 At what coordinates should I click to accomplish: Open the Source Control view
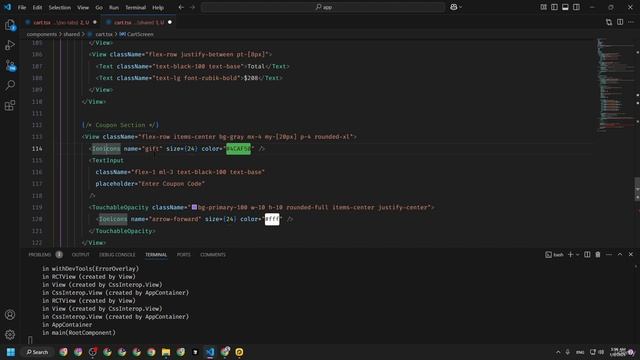(x=10, y=65)
